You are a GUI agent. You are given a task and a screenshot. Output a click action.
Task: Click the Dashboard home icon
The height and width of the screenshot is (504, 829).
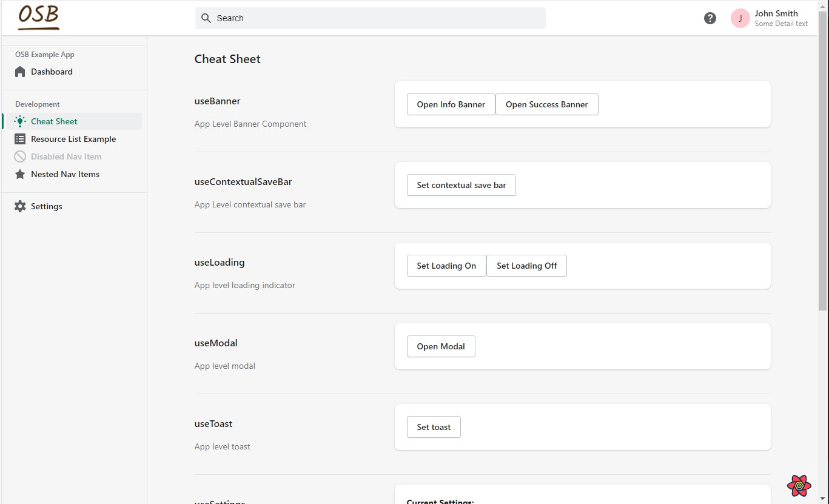(20, 72)
